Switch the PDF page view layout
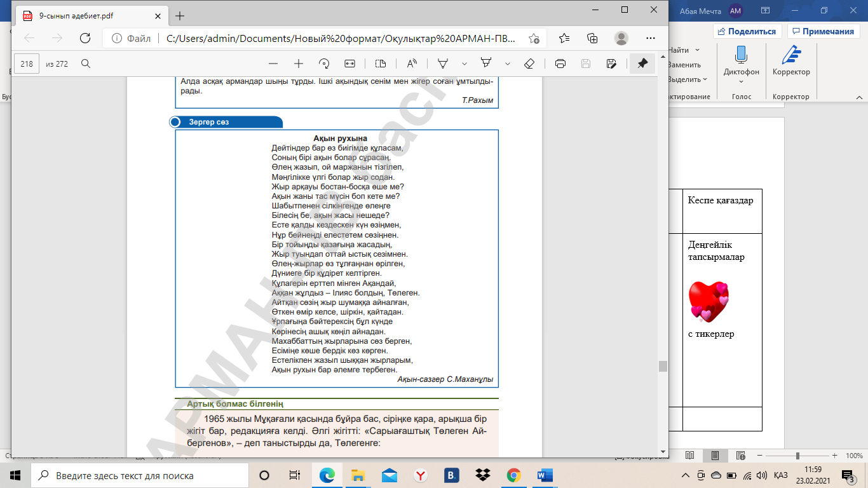 pos(381,64)
